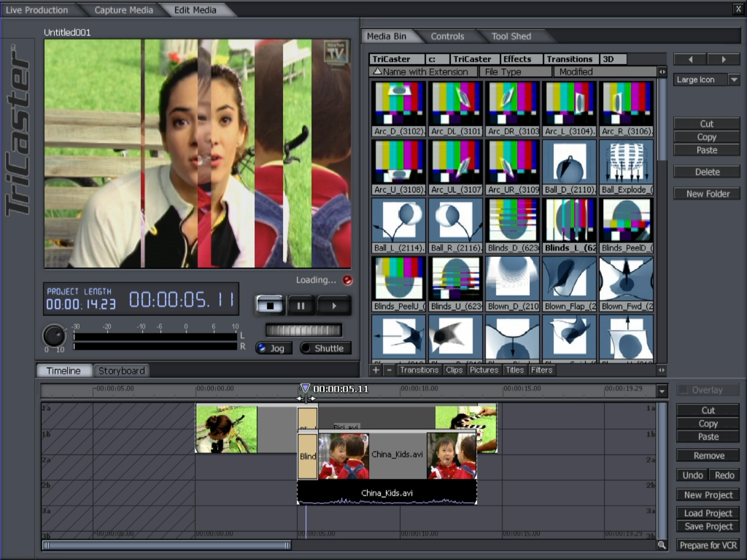This screenshot has width=747, height=560.
Task: Click the red Loading indicator icon
Action: [x=348, y=280]
